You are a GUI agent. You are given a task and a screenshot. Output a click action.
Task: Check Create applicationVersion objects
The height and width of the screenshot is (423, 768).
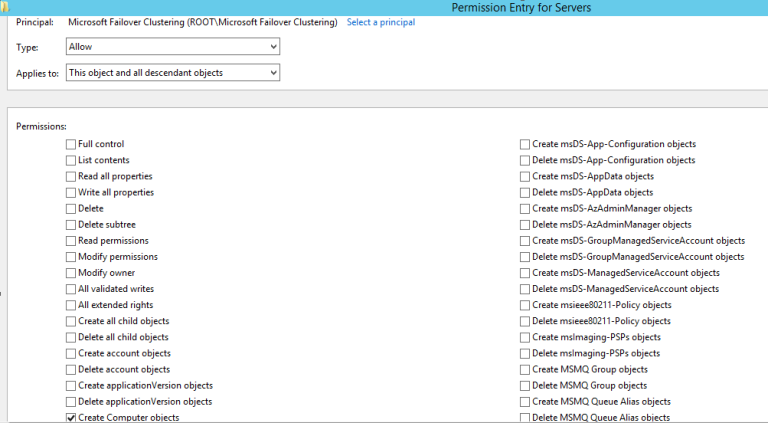(x=71, y=386)
